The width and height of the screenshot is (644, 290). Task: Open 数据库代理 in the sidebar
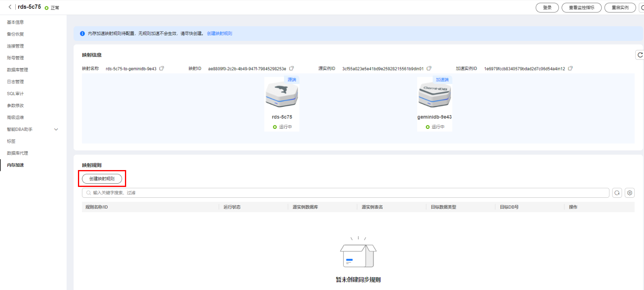click(x=17, y=153)
